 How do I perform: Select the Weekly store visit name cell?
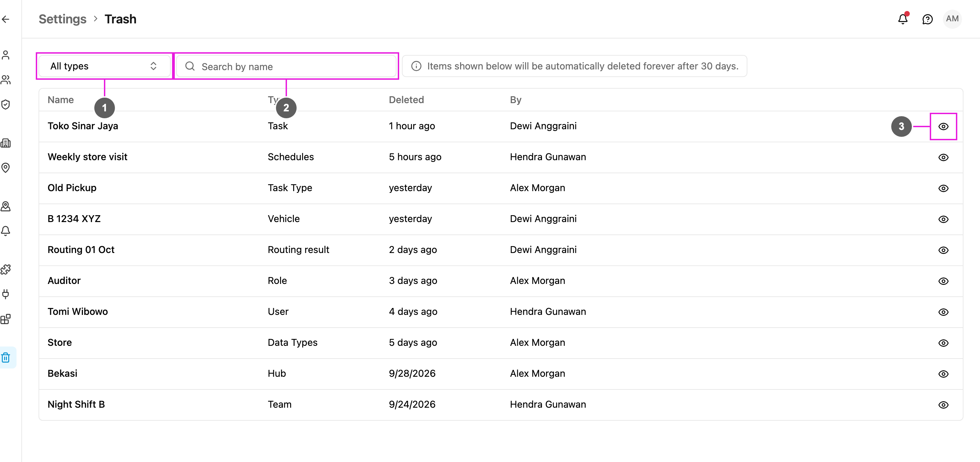coord(87,156)
